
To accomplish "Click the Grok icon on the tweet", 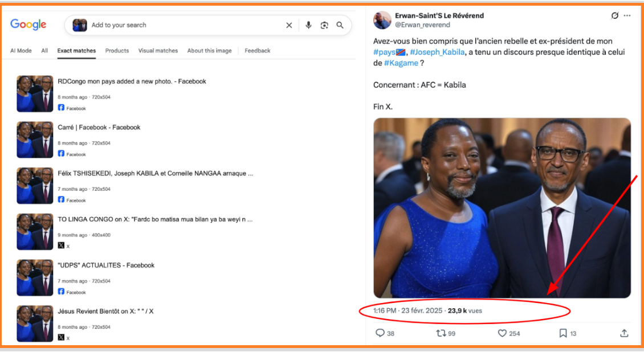I will click(614, 16).
